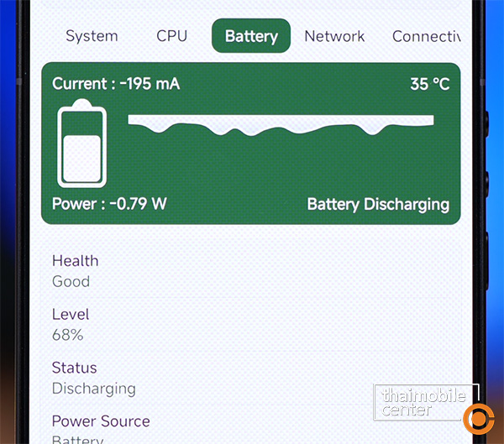Open the Connectivity tab
The height and width of the screenshot is (444, 504).
click(426, 36)
